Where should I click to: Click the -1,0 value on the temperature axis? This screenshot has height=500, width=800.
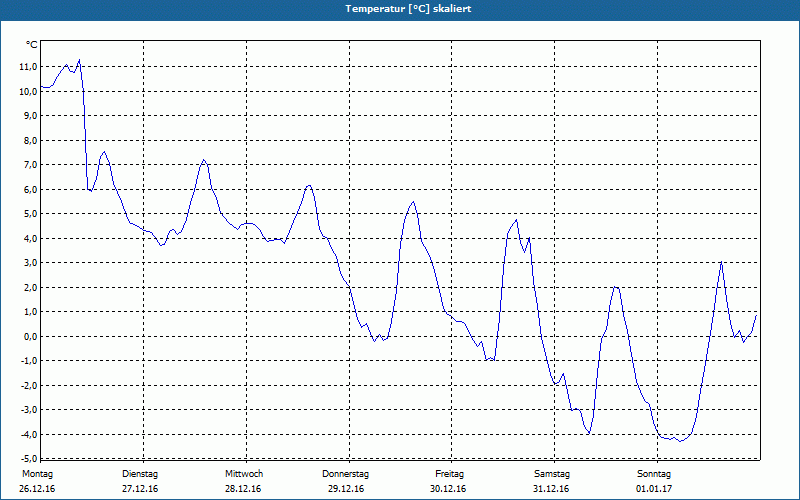[29, 361]
